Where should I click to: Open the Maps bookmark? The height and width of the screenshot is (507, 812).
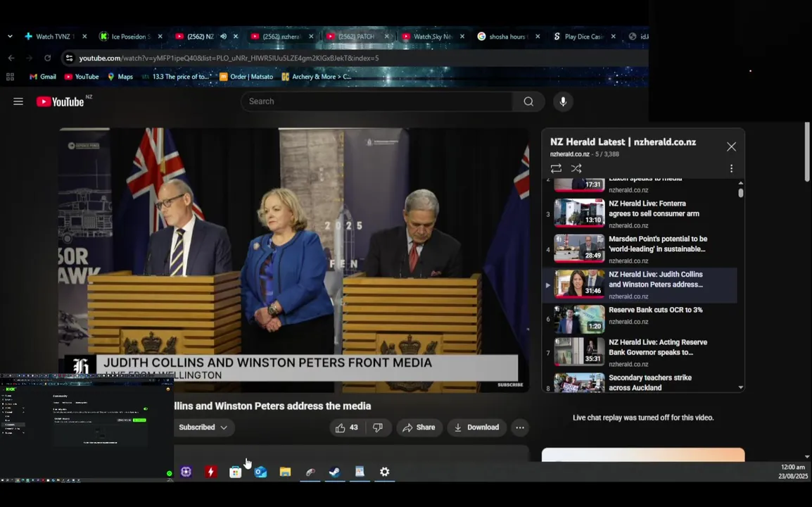[x=120, y=77]
